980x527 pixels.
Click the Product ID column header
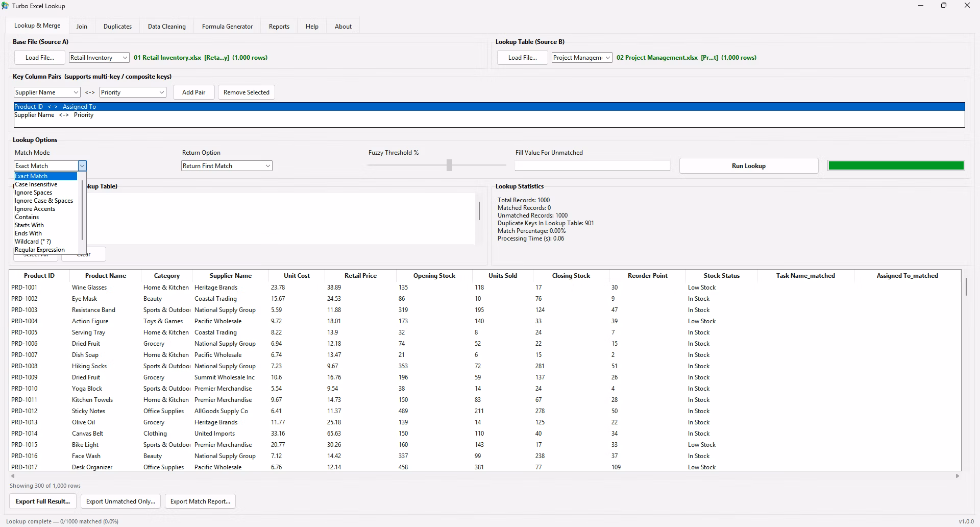(39, 276)
